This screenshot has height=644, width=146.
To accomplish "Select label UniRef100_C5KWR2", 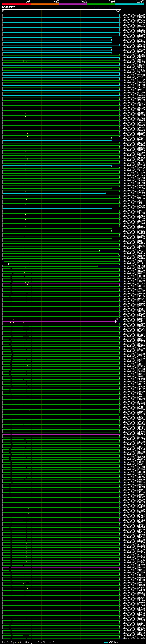I will pyautogui.click(x=133, y=143).
